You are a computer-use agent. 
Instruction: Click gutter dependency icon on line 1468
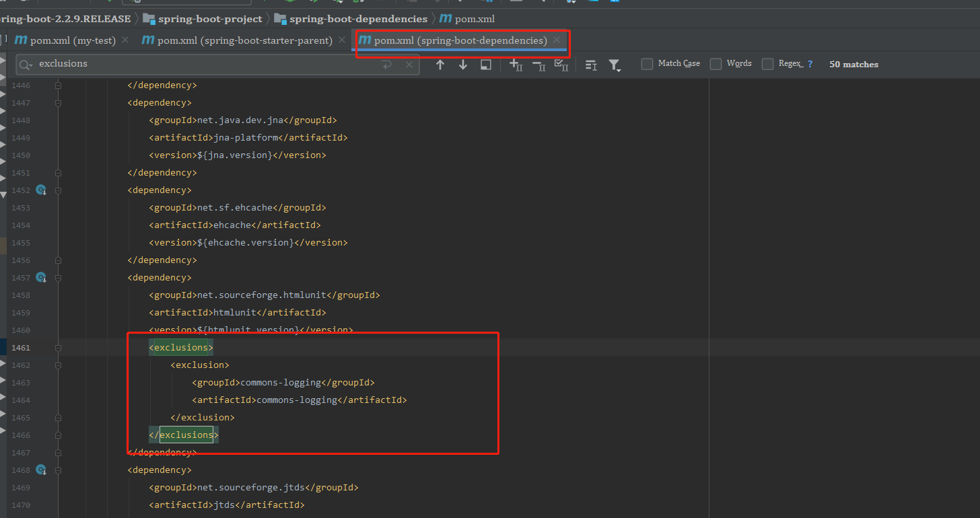tap(41, 470)
